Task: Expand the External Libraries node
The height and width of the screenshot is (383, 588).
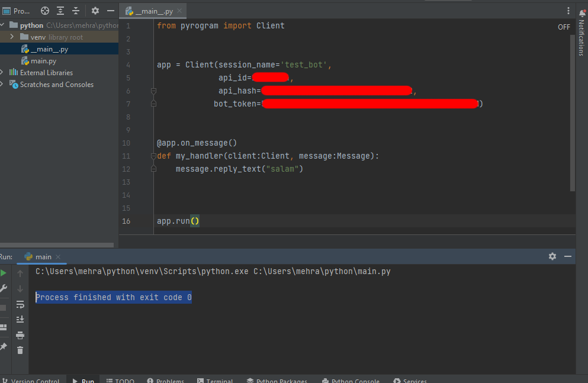Action: tap(2, 73)
